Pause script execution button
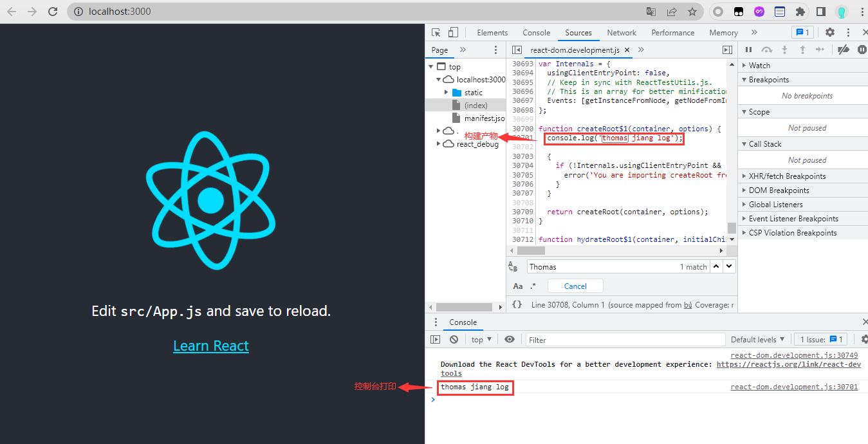Image resolution: width=868 pixels, height=444 pixels. click(x=748, y=50)
